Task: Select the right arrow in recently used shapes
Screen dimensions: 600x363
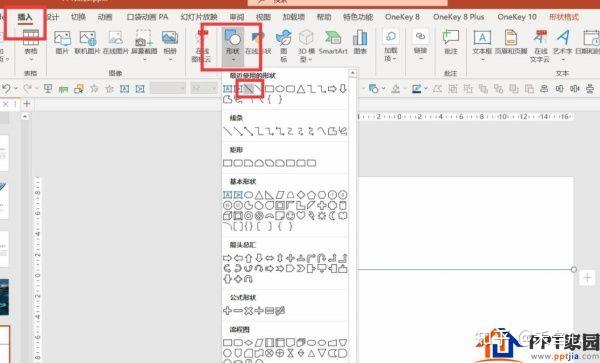Action: tap(332, 89)
